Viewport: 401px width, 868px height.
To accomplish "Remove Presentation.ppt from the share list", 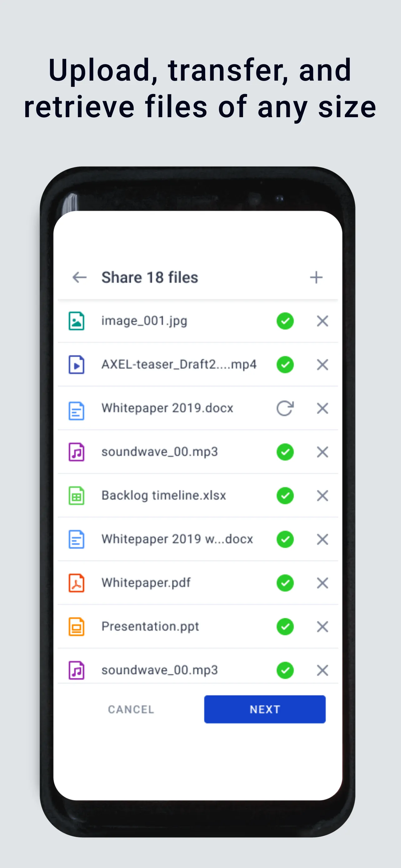I will coord(323,627).
